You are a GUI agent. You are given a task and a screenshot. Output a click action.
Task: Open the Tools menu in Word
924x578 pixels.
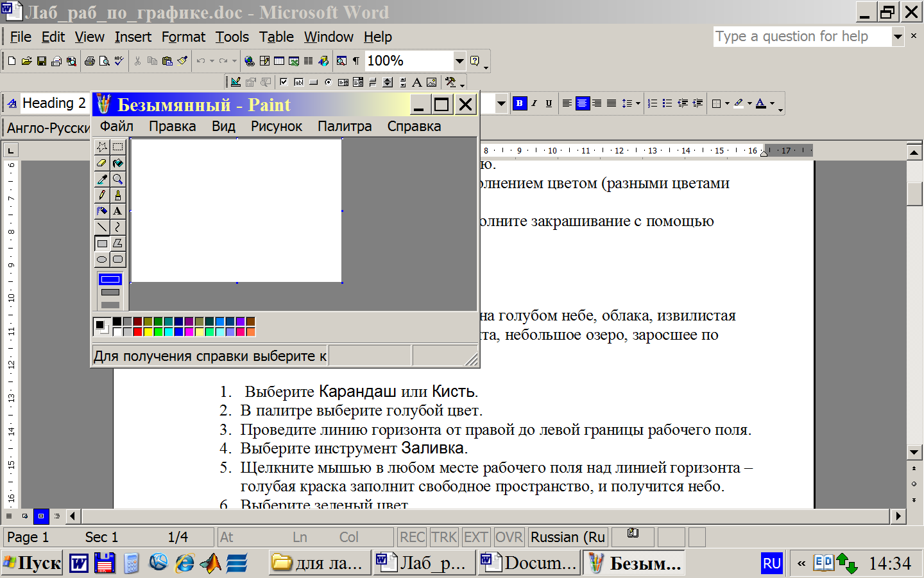click(x=232, y=37)
